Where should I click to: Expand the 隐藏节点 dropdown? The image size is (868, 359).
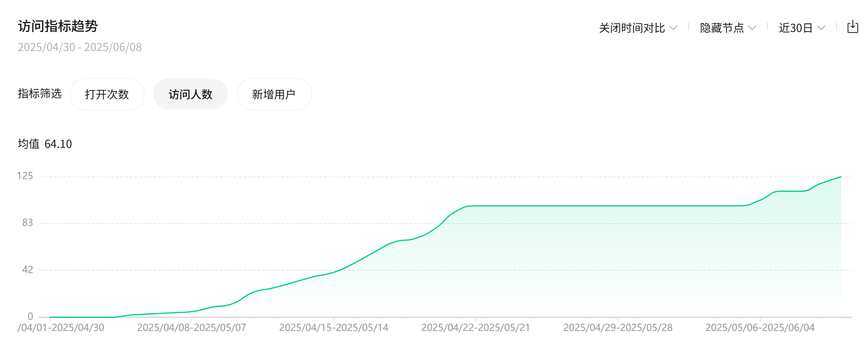[722, 28]
